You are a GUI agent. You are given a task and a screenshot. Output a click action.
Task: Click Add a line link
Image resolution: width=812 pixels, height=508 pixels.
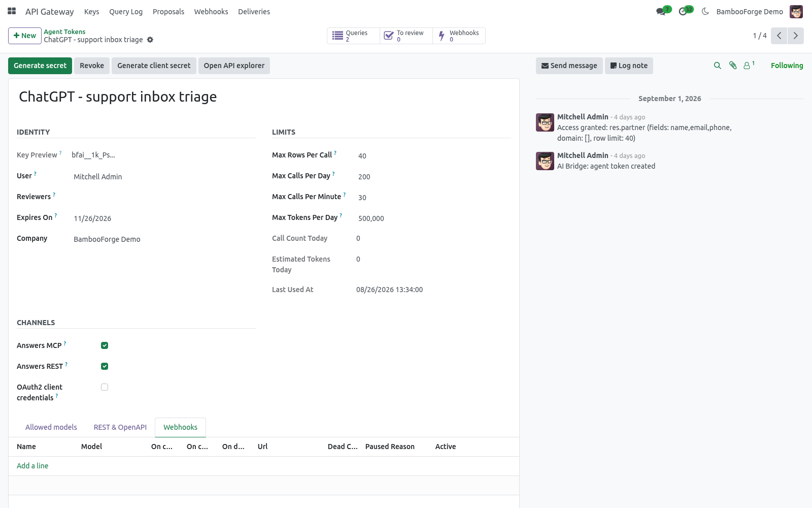pos(32,466)
